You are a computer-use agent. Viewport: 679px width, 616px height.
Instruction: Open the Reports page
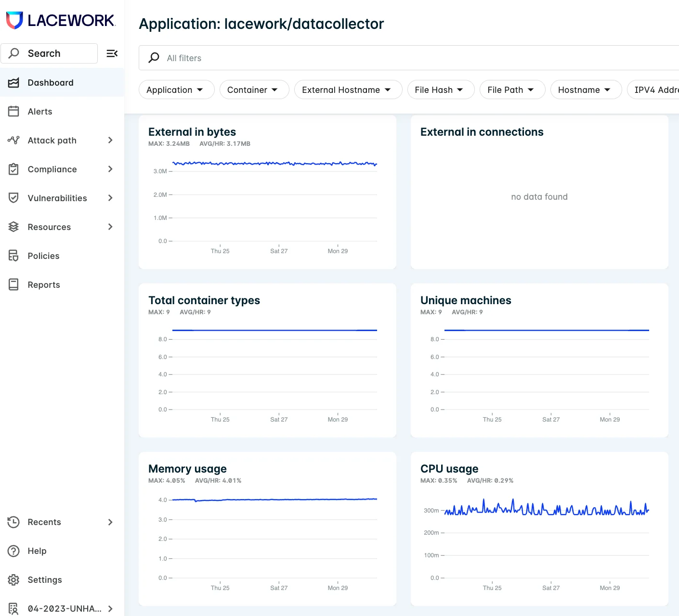coord(62,284)
